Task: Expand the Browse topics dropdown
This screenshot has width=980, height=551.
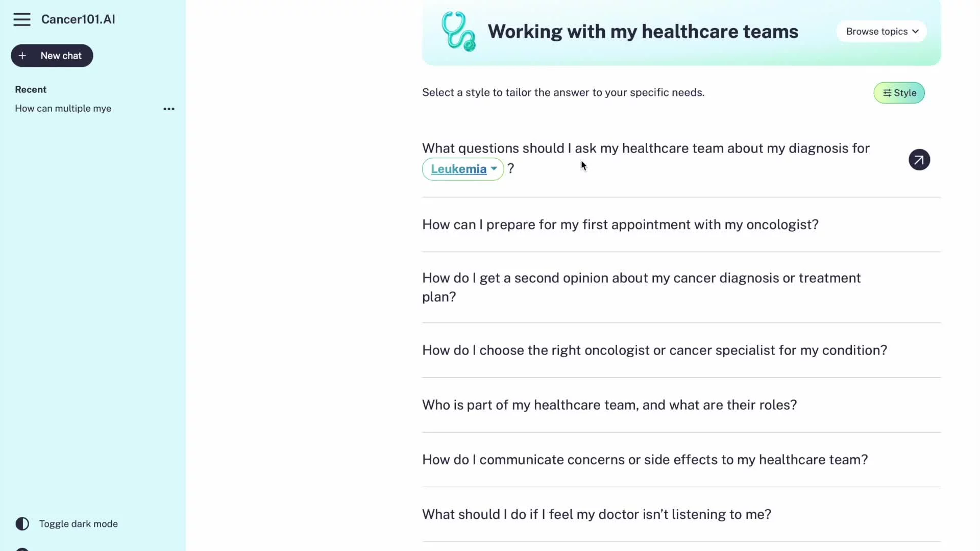Action: pos(881,32)
